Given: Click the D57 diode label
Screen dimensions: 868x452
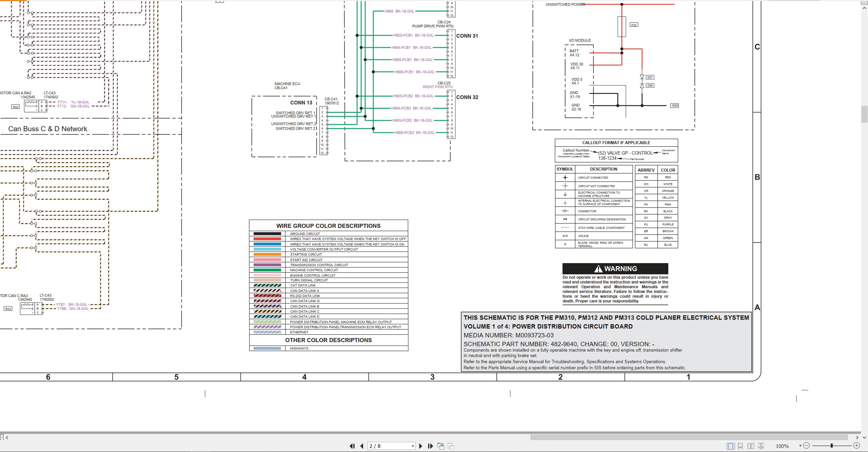Looking at the screenshot, I should (650, 77).
